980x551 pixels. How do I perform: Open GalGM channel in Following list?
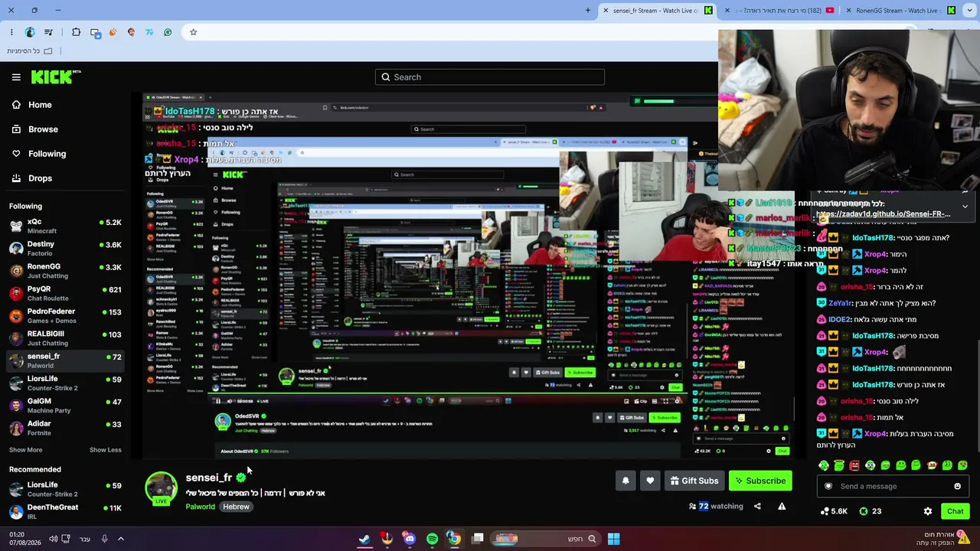pyautogui.click(x=65, y=405)
